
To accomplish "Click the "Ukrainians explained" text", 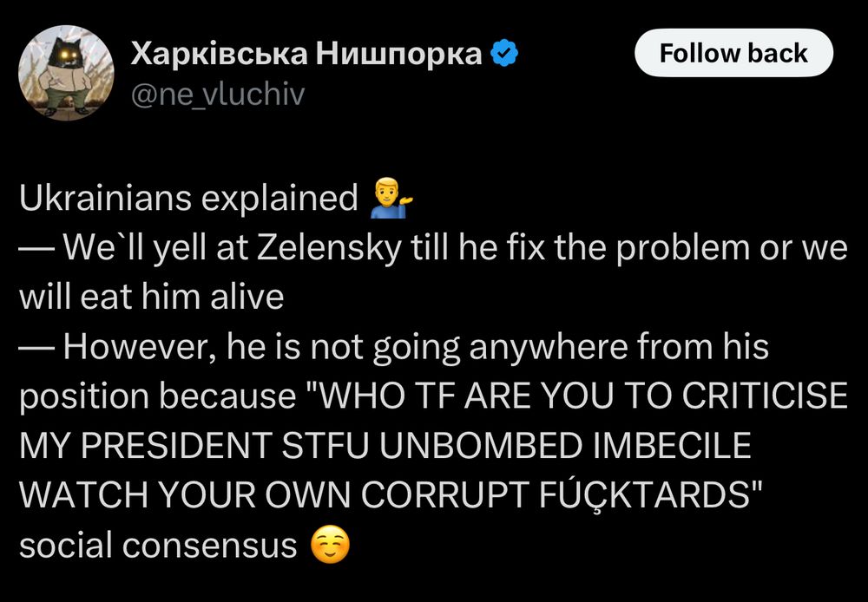I will coord(188,198).
